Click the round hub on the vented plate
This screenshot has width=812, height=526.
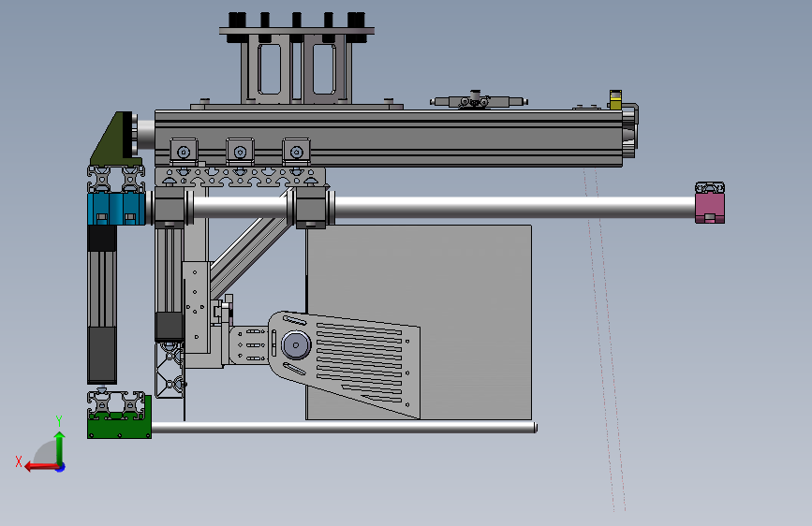point(296,344)
